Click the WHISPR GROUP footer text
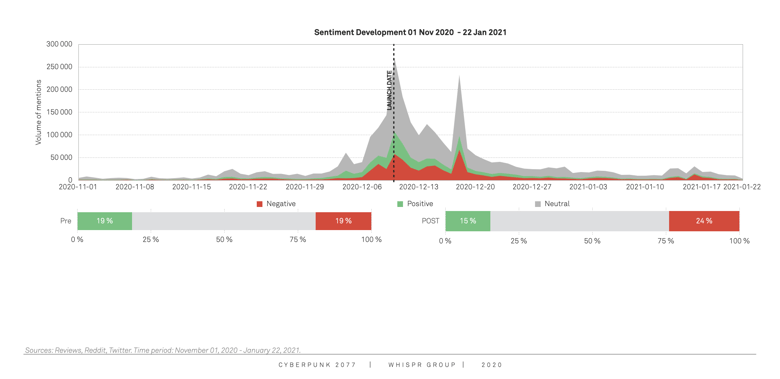The height and width of the screenshot is (379, 780). tap(422, 365)
